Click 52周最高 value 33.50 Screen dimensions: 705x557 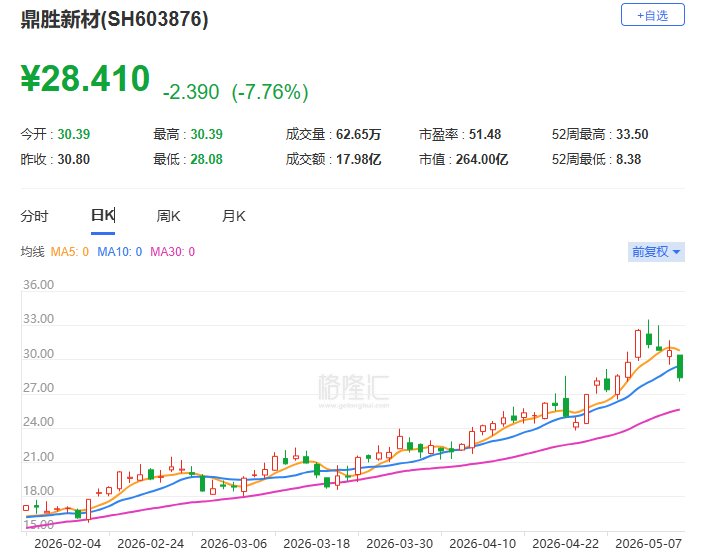(632, 134)
